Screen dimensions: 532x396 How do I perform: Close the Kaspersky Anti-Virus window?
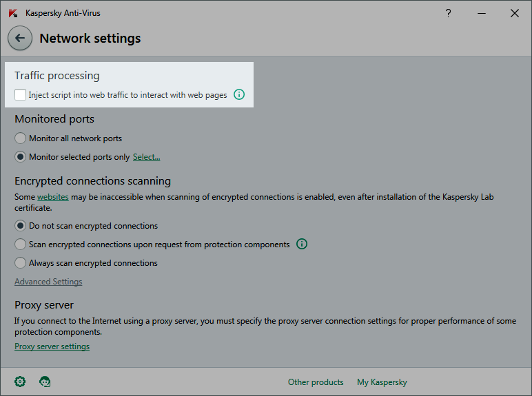(514, 13)
